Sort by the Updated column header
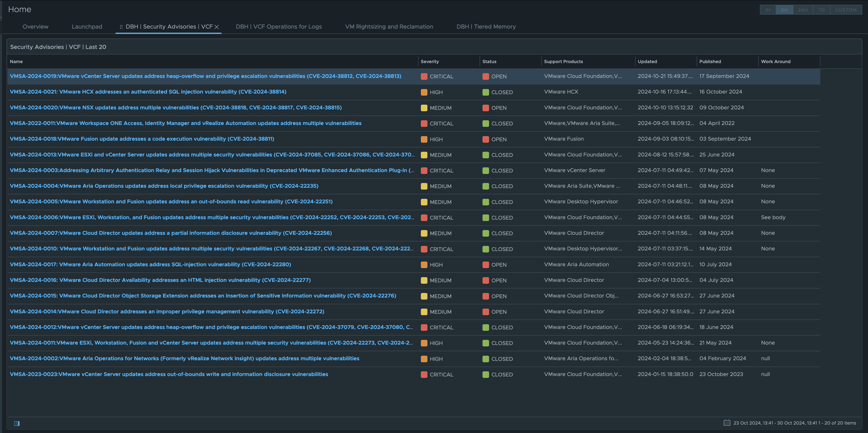This screenshot has height=433, width=868. tap(647, 61)
